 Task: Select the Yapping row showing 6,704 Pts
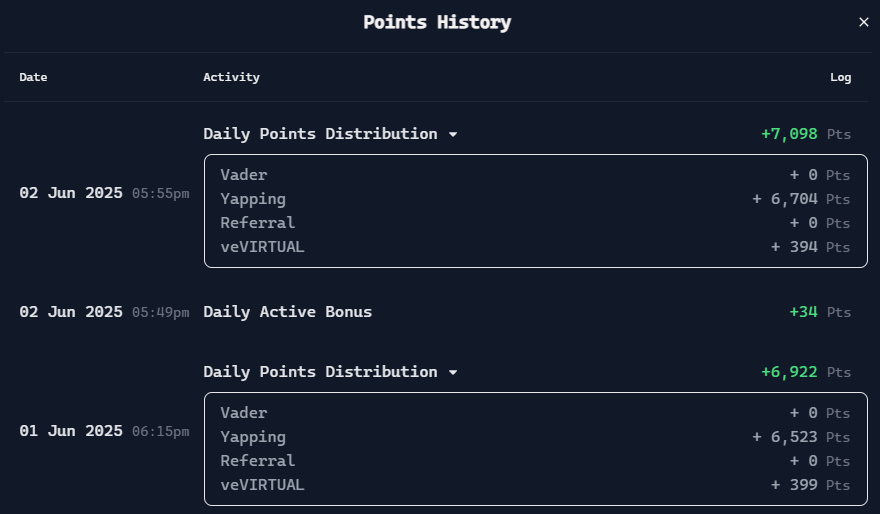[x=535, y=199]
